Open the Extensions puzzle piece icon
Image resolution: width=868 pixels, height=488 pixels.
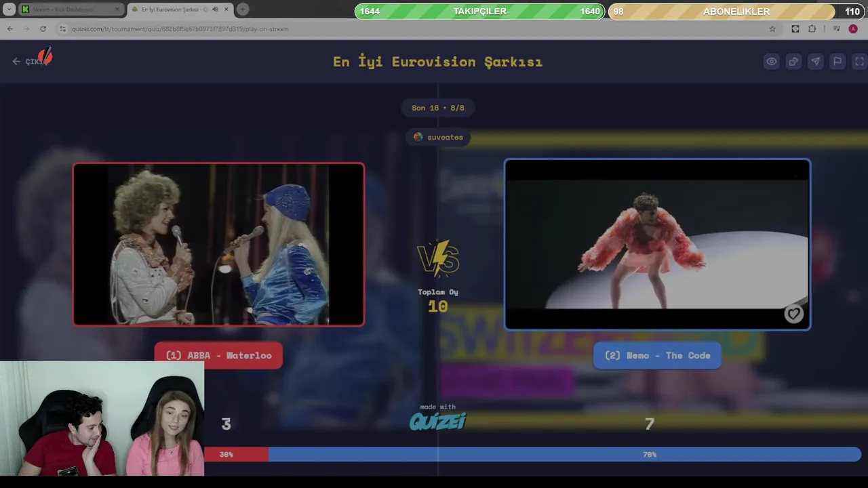point(812,28)
